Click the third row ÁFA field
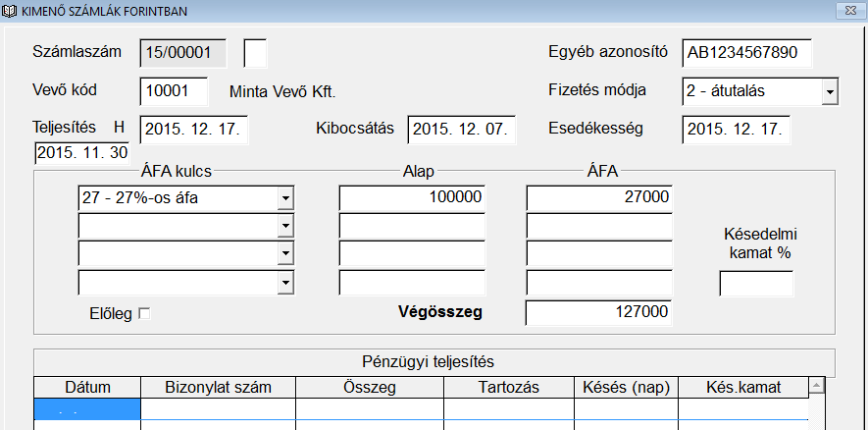 point(599,254)
